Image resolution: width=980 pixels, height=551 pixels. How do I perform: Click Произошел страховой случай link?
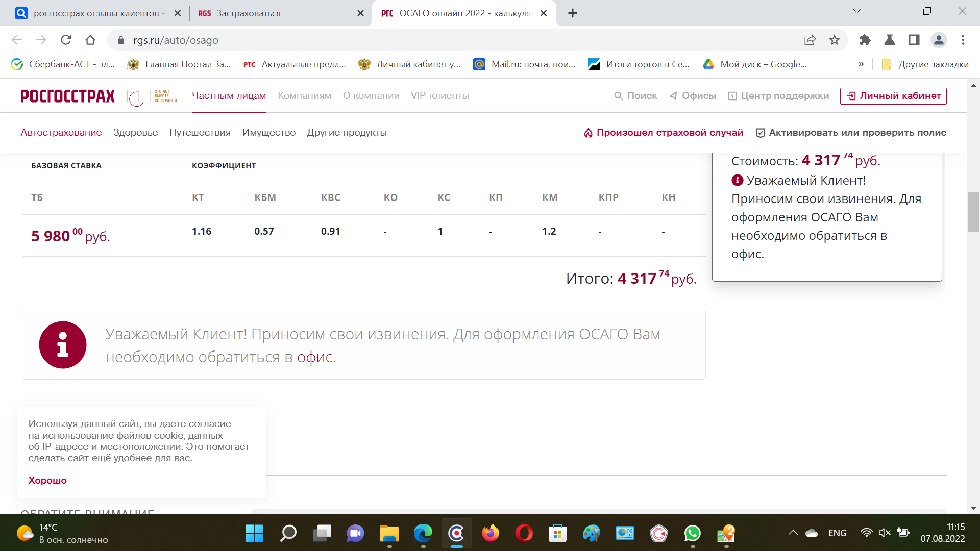[664, 133]
